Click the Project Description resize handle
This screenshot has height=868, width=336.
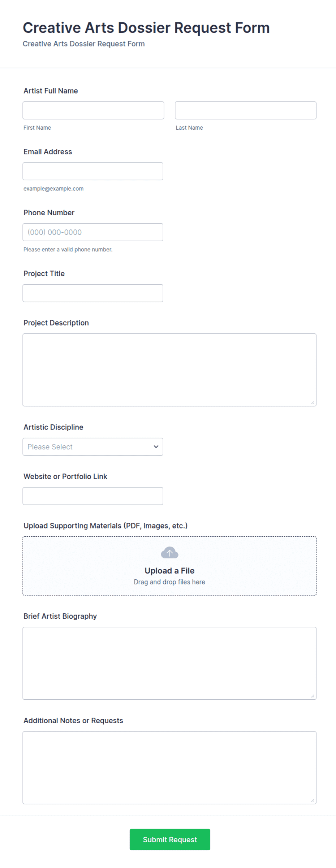(313, 402)
